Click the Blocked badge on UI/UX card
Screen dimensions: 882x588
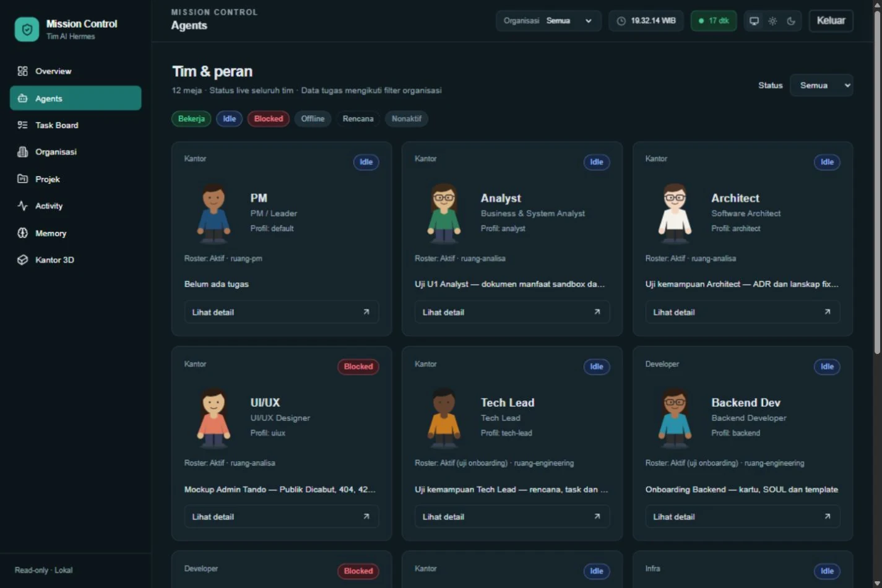[x=358, y=366]
